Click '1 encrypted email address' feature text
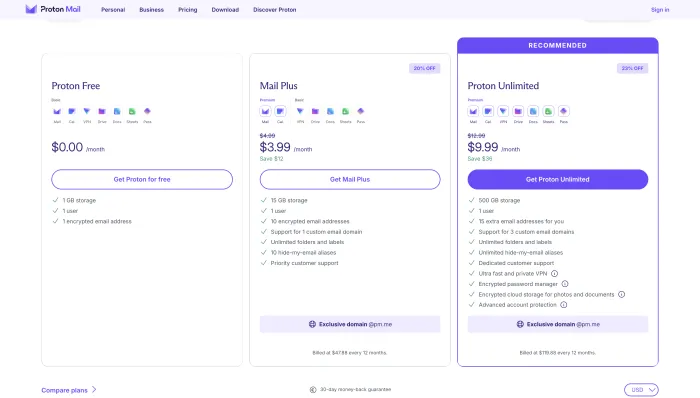This screenshot has height=398, width=700. [x=97, y=221]
